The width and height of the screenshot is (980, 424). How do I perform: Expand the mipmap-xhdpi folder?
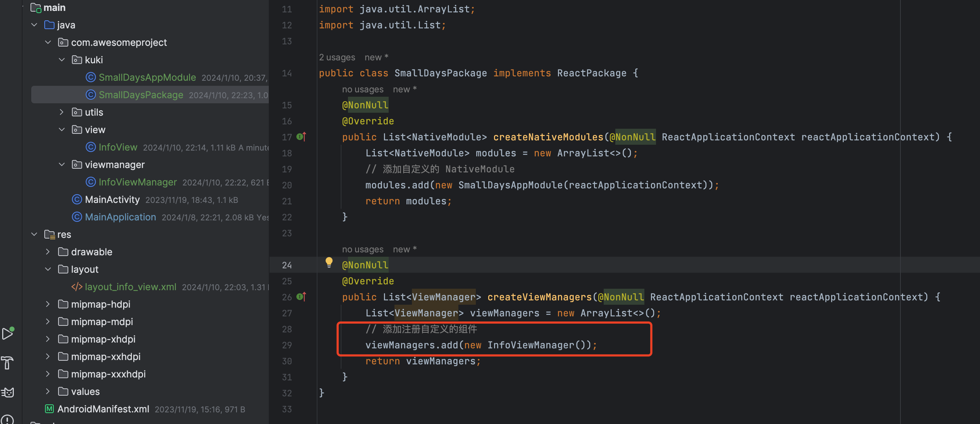[x=48, y=339]
